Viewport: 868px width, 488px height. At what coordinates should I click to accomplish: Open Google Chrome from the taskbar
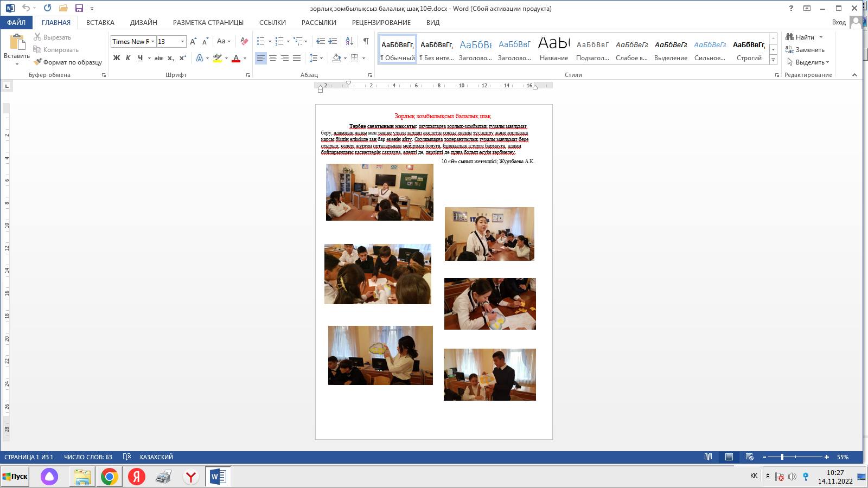[109, 477]
